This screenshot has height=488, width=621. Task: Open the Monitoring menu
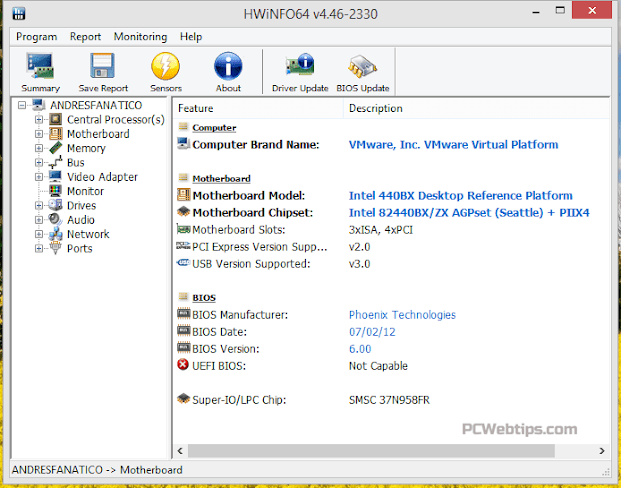point(140,37)
